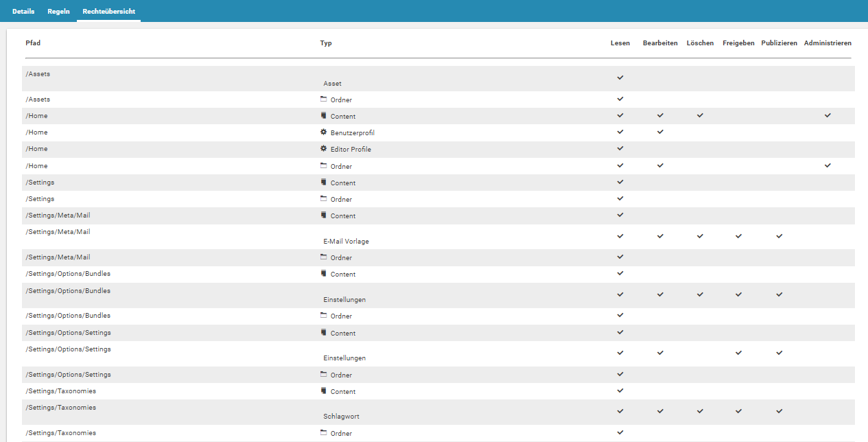Click the content icon in the /Settings/Taxonomies Content row
868x442 pixels.
point(323,391)
